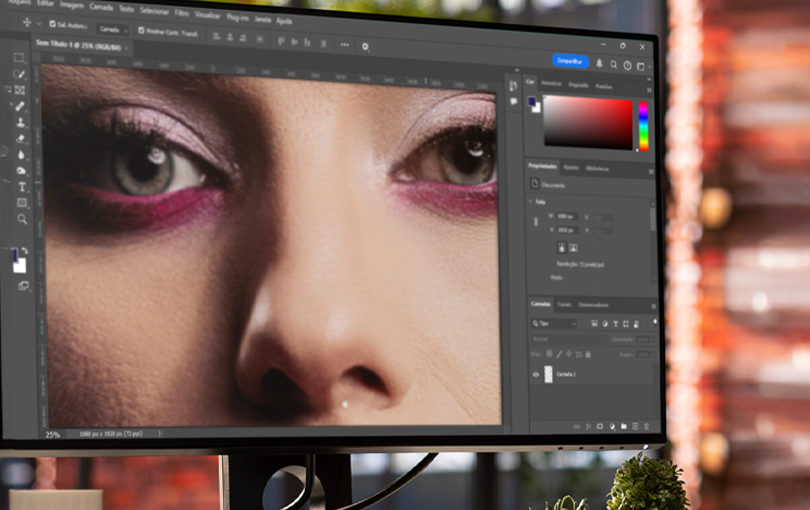Toggle the Mostrar Contr. Transf. checkbox

coord(139,30)
